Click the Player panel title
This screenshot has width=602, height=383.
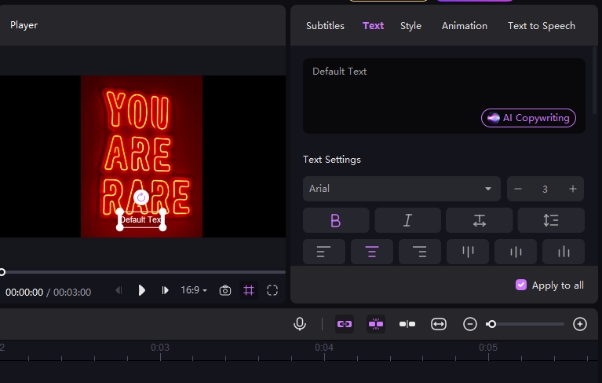(24, 25)
